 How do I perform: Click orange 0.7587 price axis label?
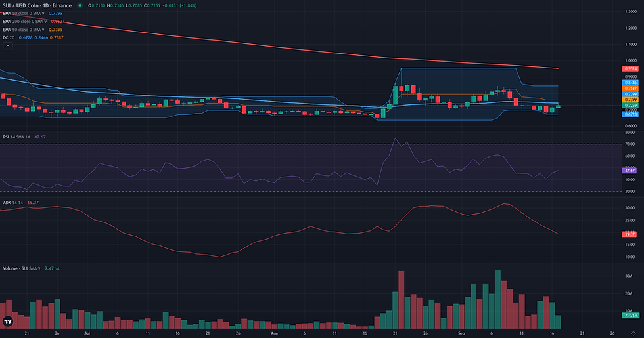pyautogui.click(x=630, y=88)
